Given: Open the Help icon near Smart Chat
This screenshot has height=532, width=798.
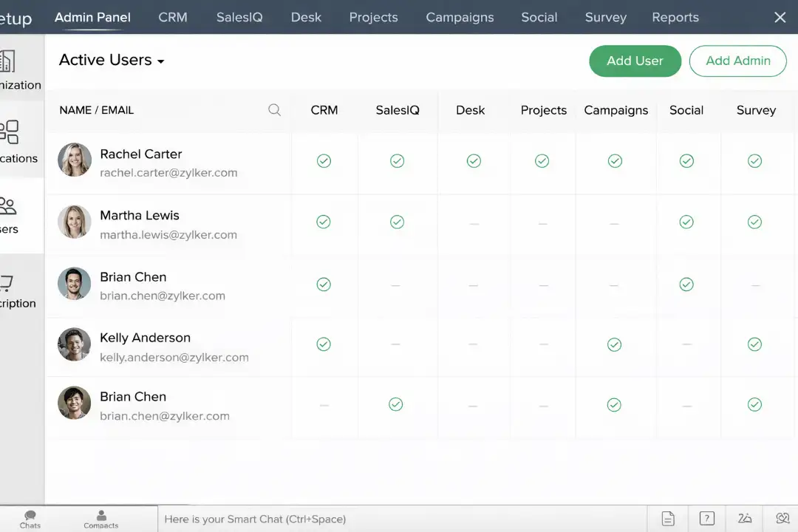Looking at the screenshot, I should click(706, 518).
